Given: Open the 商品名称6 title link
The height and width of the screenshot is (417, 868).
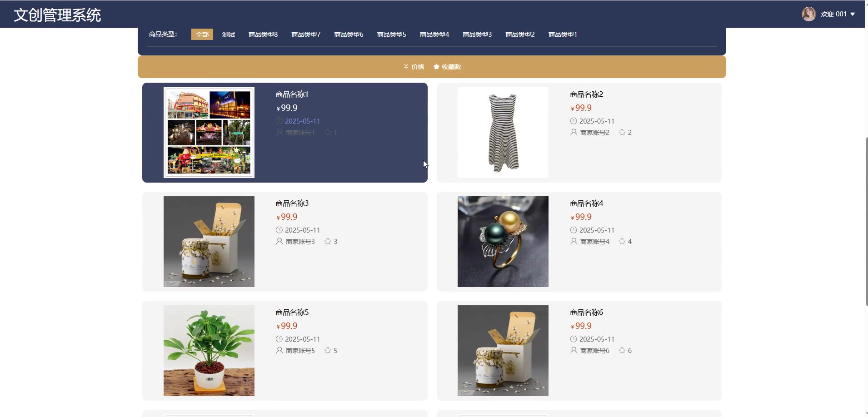Looking at the screenshot, I should coord(587,312).
